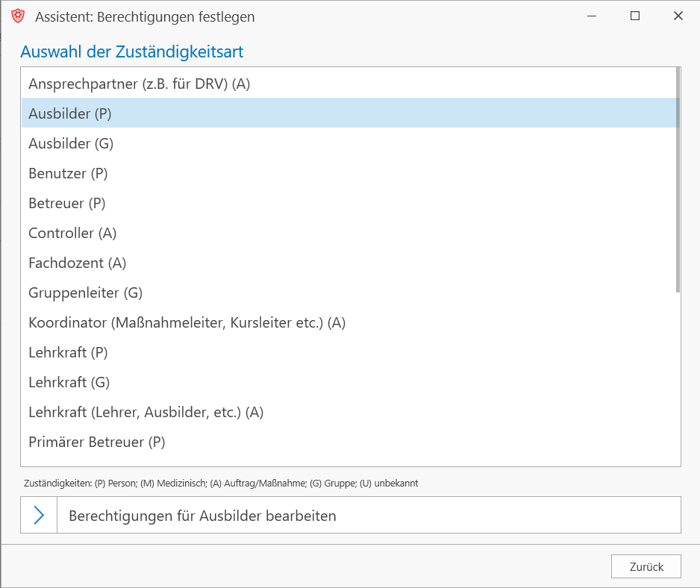Pick Primärer Betreuer (P) item

349,442
